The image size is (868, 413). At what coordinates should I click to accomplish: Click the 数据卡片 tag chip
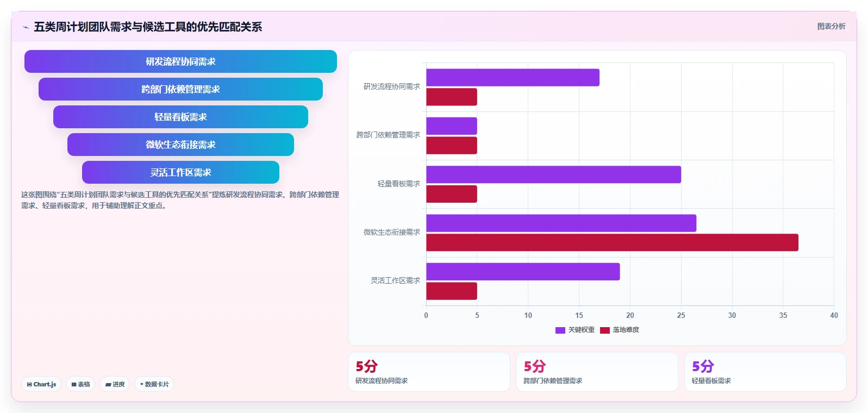(154, 384)
